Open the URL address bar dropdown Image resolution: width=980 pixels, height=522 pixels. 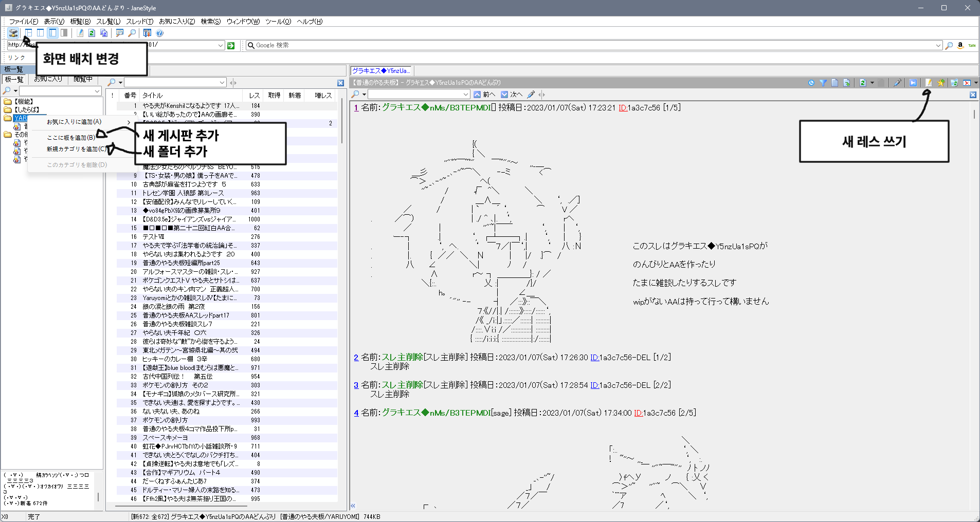pyautogui.click(x=221, y=46)
